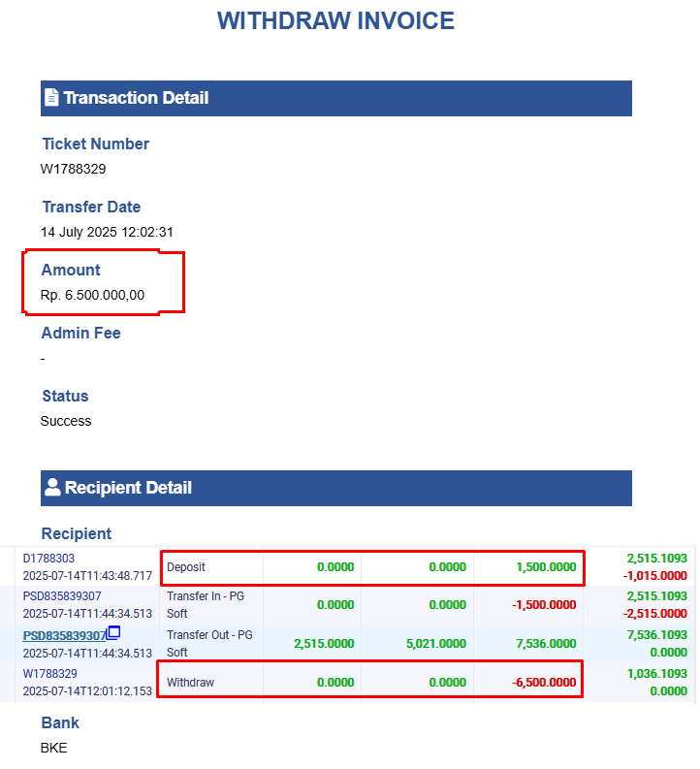Click the Bank label
Image resolution: width=700 pixels, height=769 pixels.
[60, 722]
